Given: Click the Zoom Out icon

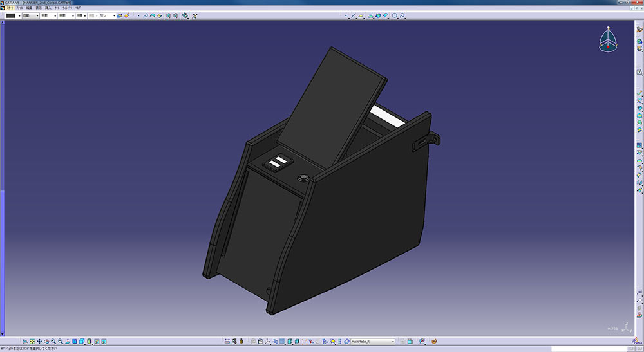Looking at the screenshot, I should pos(61,341).
